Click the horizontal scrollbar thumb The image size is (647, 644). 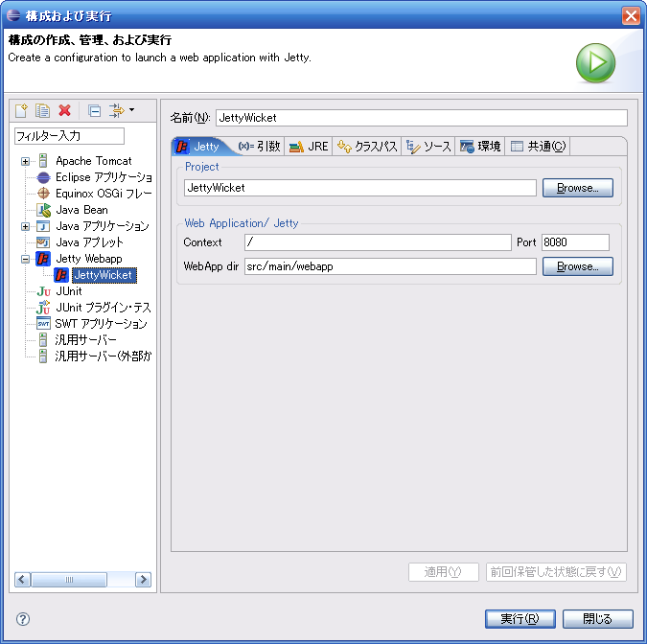(69, 580)
